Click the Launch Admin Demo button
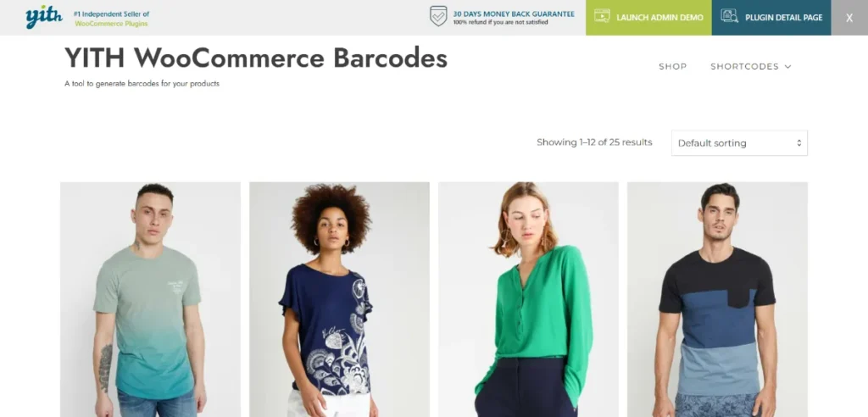The image size is (868, 417). click(648, 18)
